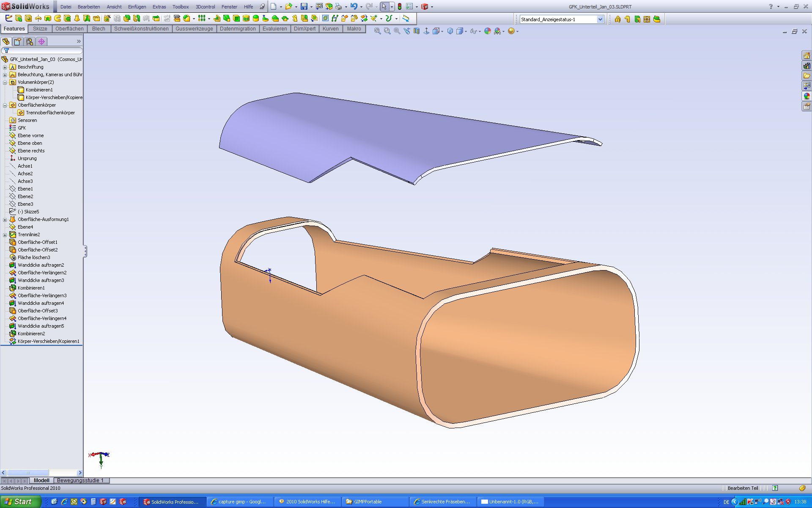The height and width of the screenshot is (508, 812).
Task: Open 2010 SolidWorks Hilfe taskbar button
Action: (307, 502)
